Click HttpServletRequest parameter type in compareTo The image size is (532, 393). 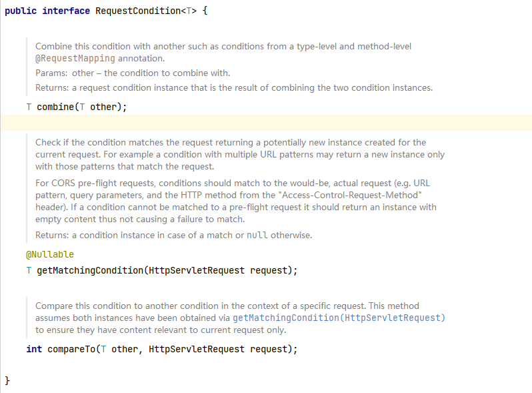[x=197, y=349]
